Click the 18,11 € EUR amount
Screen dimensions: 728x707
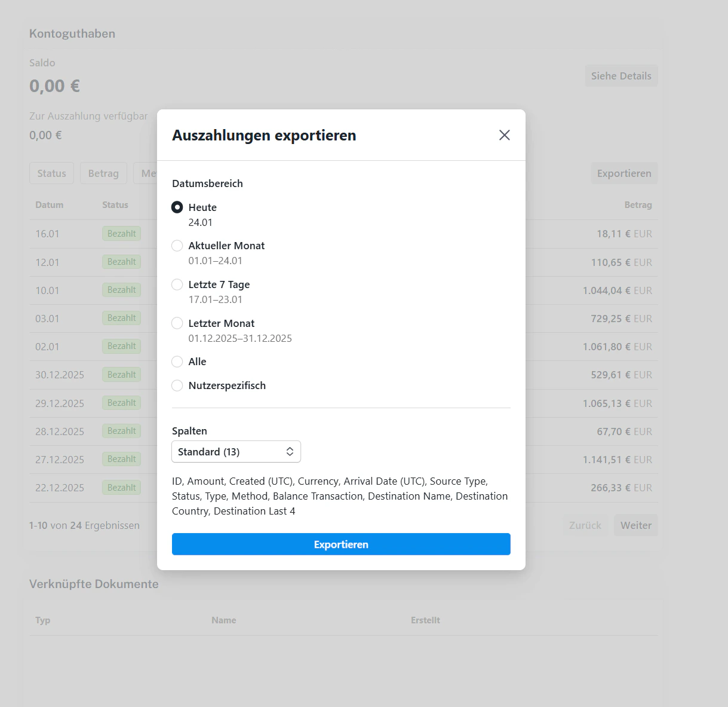pos(624,234)
